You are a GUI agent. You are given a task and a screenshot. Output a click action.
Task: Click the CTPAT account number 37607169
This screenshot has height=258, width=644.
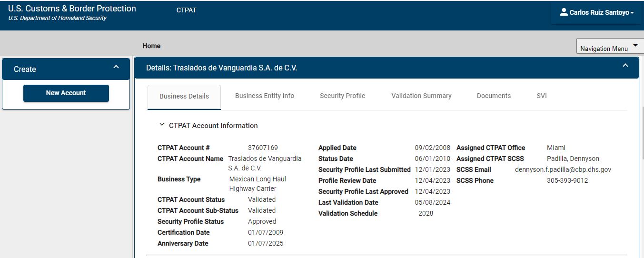[263, 148]
